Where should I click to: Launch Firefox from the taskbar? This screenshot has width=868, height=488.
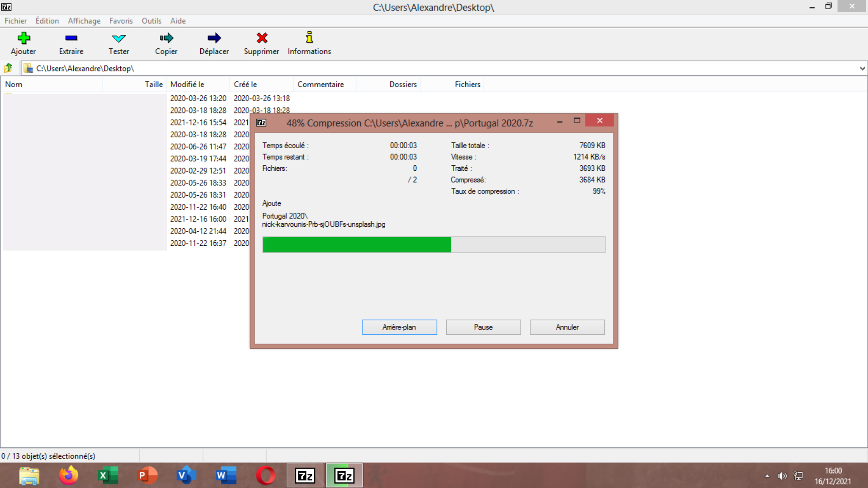click(x=68, y=475)
